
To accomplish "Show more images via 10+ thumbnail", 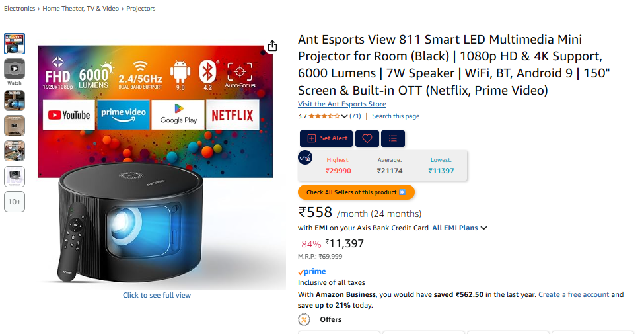I will tap(15, 202).
